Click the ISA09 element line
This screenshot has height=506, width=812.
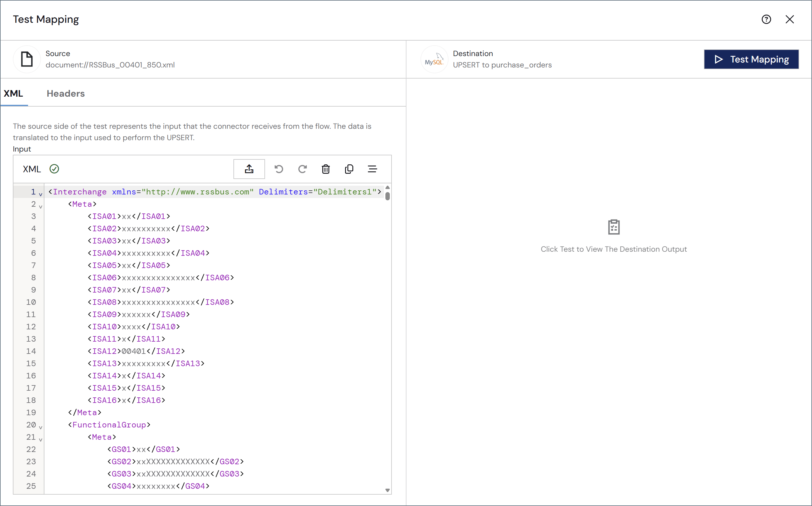pos(138,314)
